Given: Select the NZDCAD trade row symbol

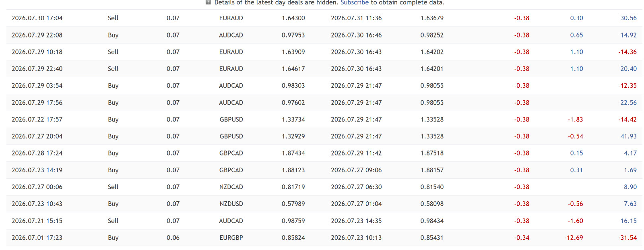Looking at the screenshot, I should tap(231, 187).
